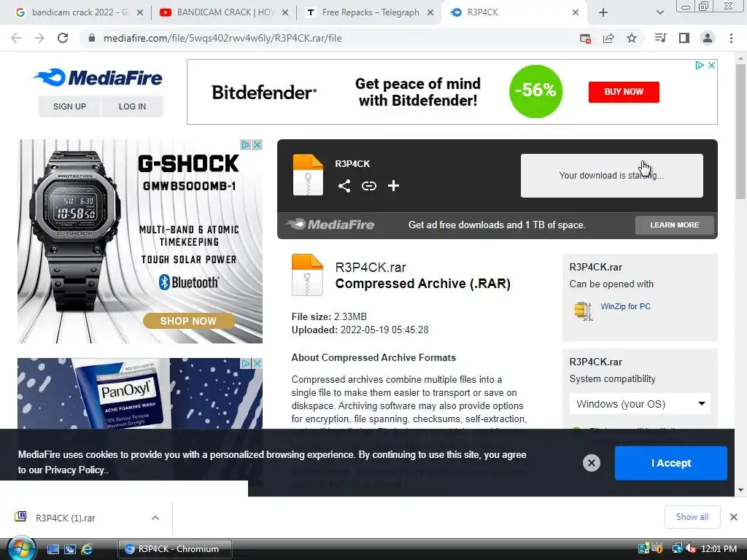The image size is (747, 560).
Task: Close the Bitdefender ad with X
Action: [711, 65]
